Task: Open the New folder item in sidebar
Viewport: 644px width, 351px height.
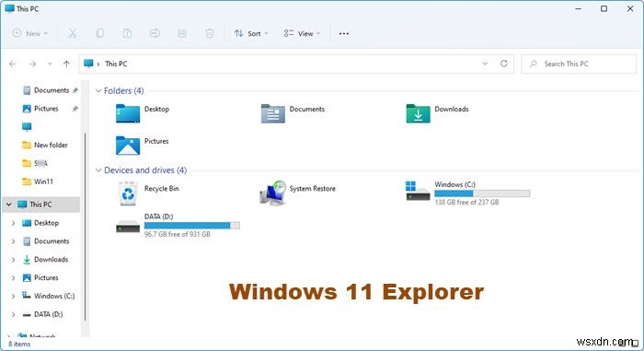Action: click(45, 145)
